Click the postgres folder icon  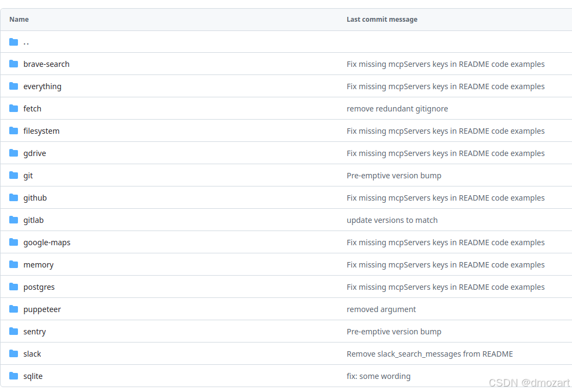coord(14,287)
